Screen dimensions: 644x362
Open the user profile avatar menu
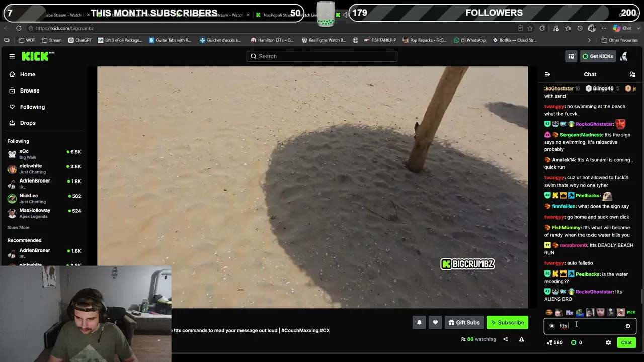624,56
